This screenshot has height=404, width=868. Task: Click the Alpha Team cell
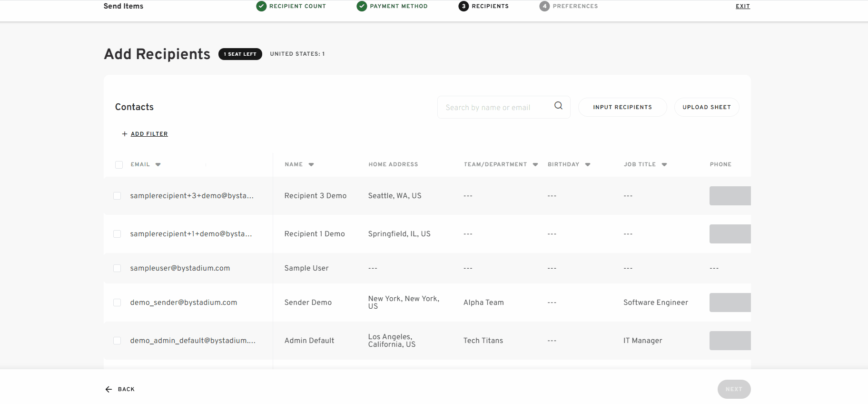tap(483, 303)
